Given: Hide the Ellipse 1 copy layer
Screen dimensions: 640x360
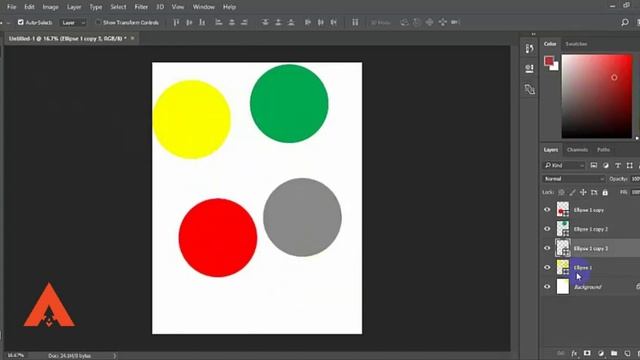Looking at the screenshot, I should coord(547,210).
